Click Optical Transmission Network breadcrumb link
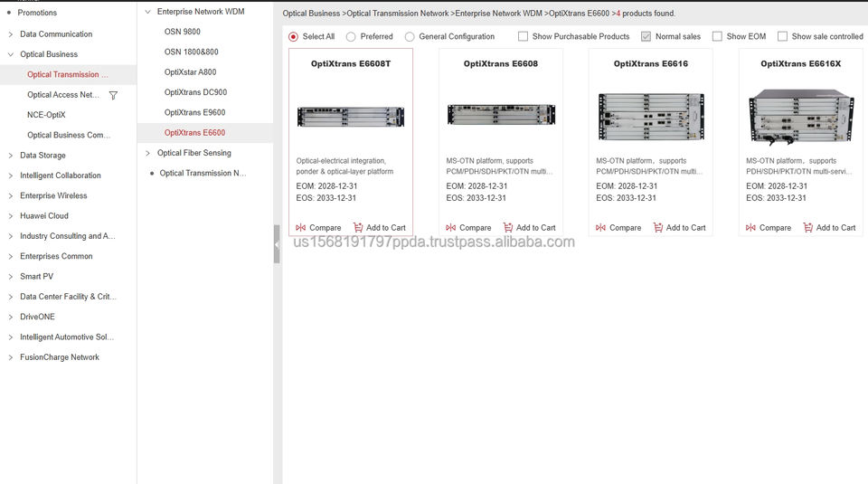The height and width of the screenshot is (484, 868). [x=397, y=14]
